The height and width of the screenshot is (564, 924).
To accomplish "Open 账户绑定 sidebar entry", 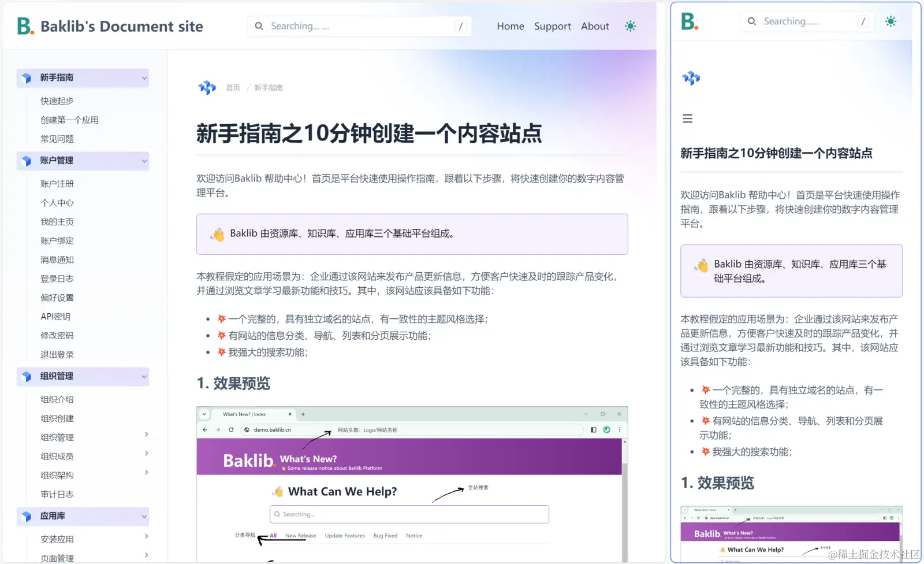I will tap(57, 240).
